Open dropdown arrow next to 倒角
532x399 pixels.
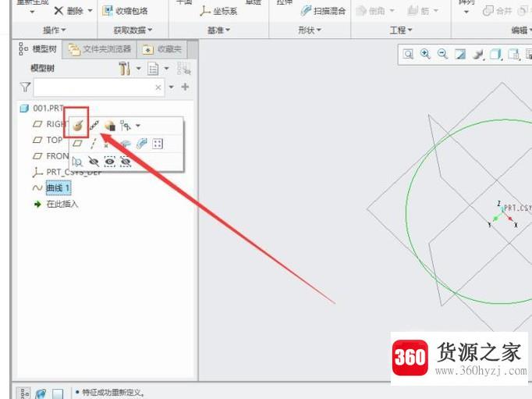click(x=392, y=11)
